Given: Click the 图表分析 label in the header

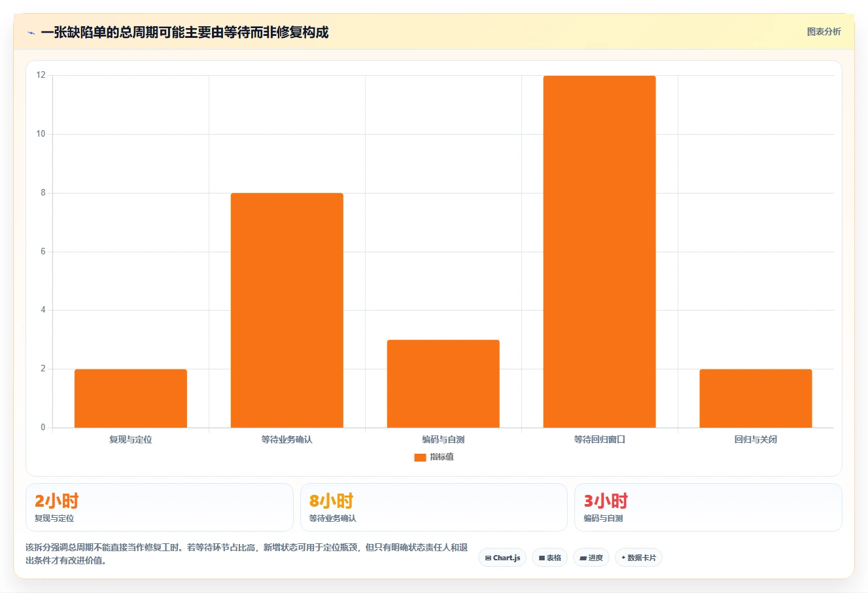Looking at the screenshot, I should click(824, 31).
